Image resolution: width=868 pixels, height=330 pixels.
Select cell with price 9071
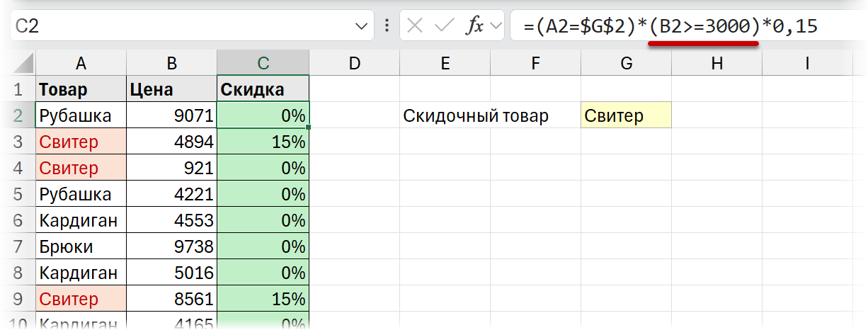[172, 115]
